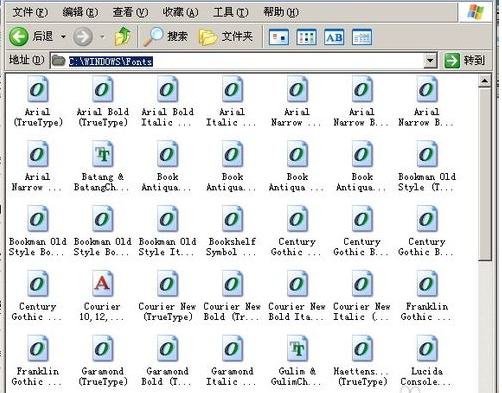Image resolution: width=502 pixels, height=393 pixels.
Task: Expand the address bar dropdown
Action: pyautogui.click(x=430, y=61)
